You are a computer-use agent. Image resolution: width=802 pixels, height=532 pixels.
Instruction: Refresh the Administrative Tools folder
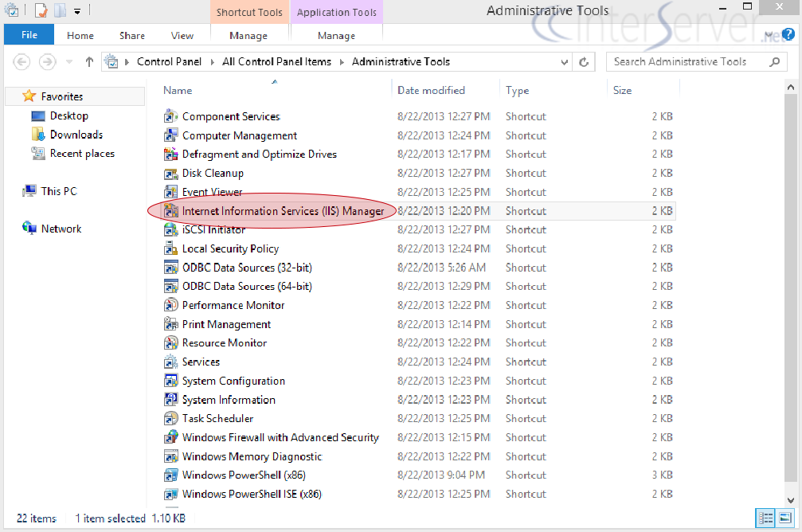pos(584,62)
